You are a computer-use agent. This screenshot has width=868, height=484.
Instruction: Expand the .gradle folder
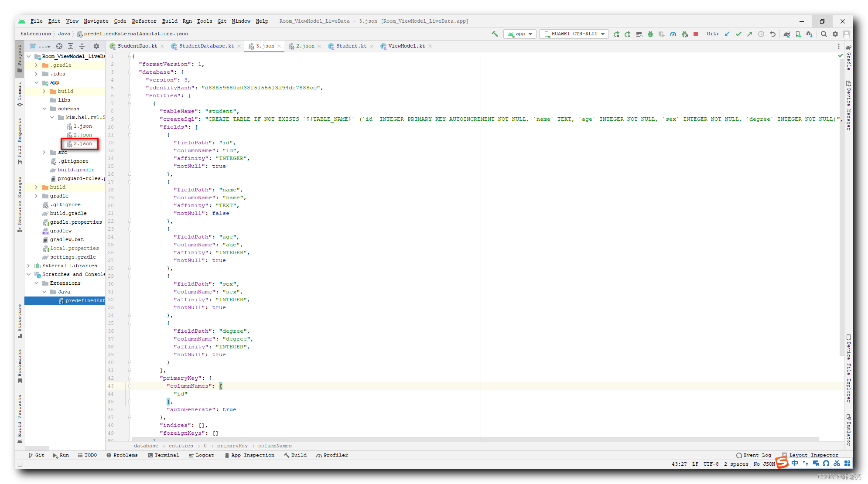(36, 65)
